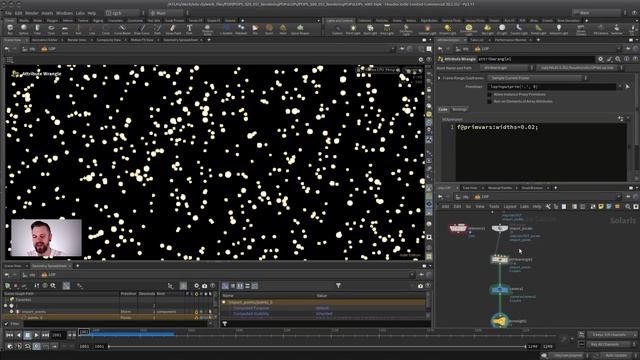640x360 pixels.
Task: Add a Point Light from shelf
Action: [353, 29]
